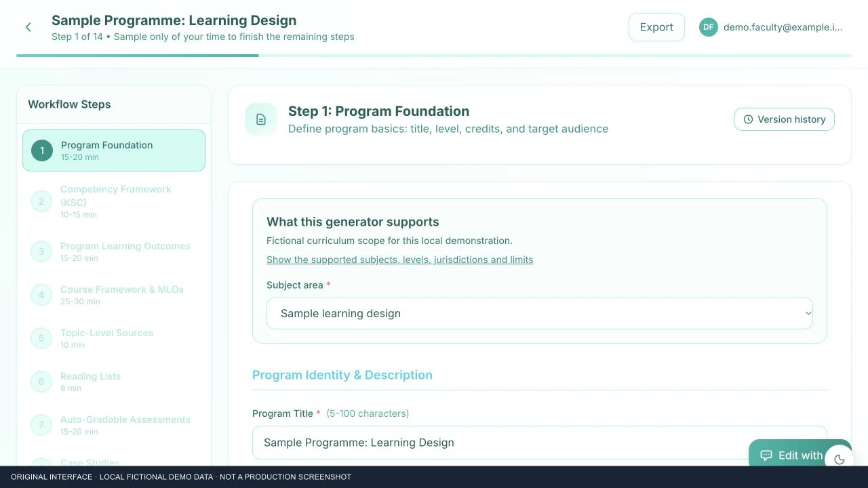Click step number 2 circle badge
The width and height of the screenshot is (868, 488).
pyautogui.click(x=41, y=201)
